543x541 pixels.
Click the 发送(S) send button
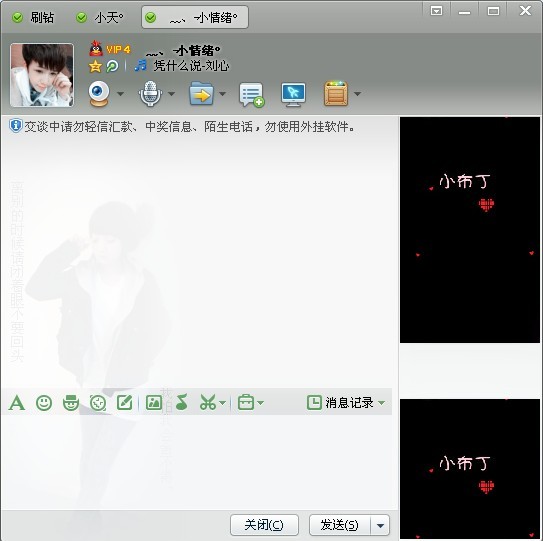[x=340, y=525]
